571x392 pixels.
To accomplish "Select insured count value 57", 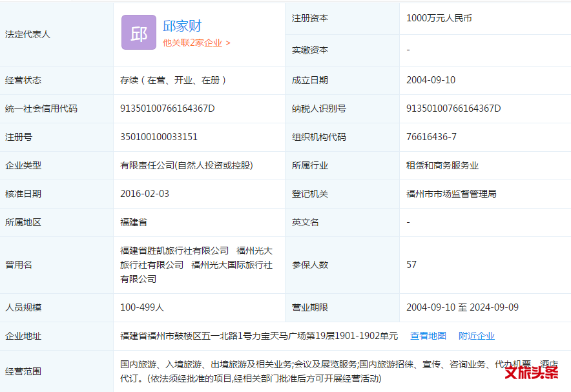I will click(x=411, y=265).
